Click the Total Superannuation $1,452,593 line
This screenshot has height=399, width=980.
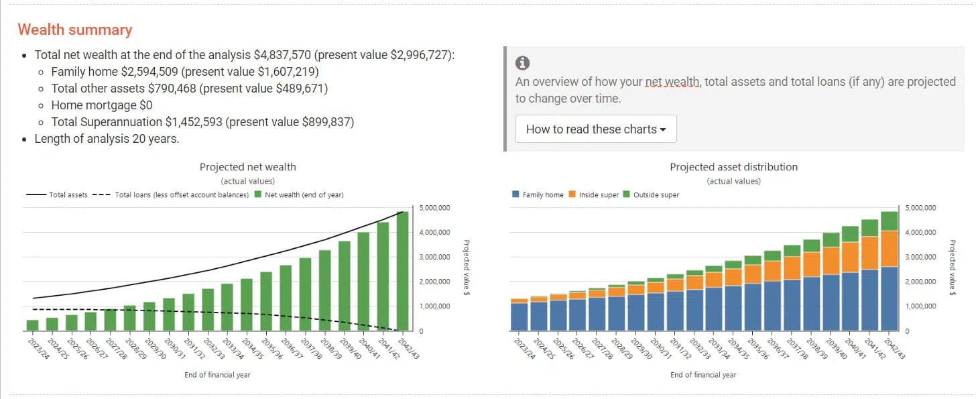pos(202,122)
